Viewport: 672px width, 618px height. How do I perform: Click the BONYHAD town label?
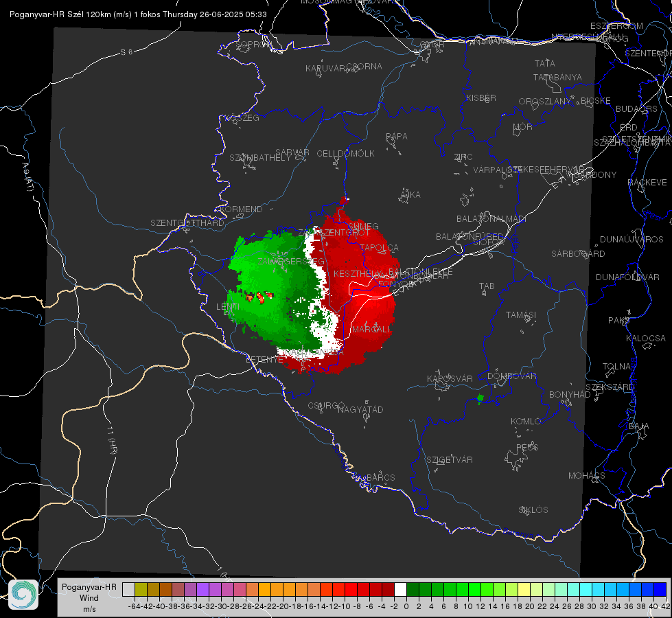click(570, 395)
